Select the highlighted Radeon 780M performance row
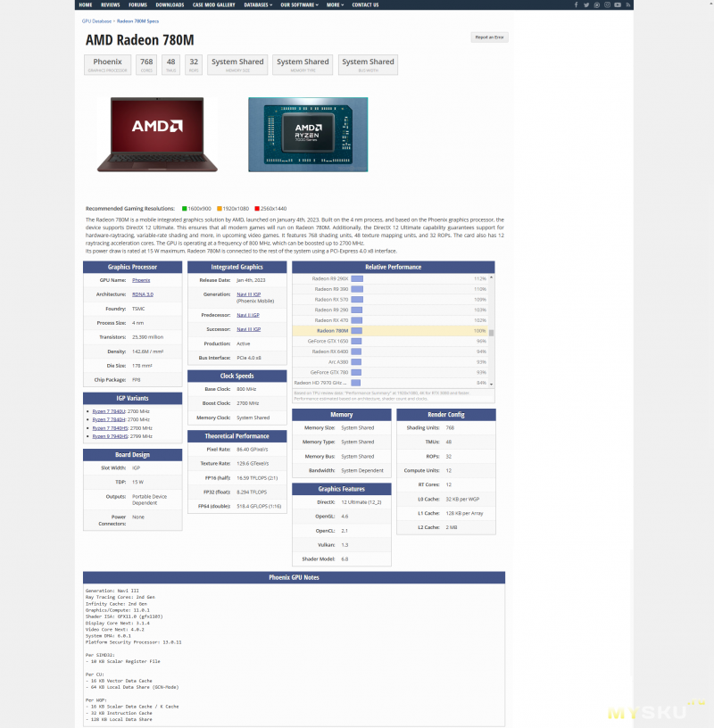This screenshot has width=714, height=728. click(390, 331)
